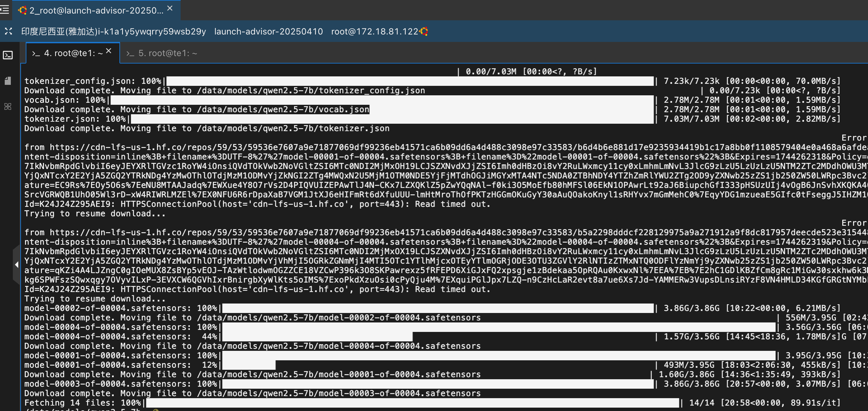Click the root@172.18.81.122 connection label
The height and width of the screenshot is (411, 868).
(x=374, y=31)
